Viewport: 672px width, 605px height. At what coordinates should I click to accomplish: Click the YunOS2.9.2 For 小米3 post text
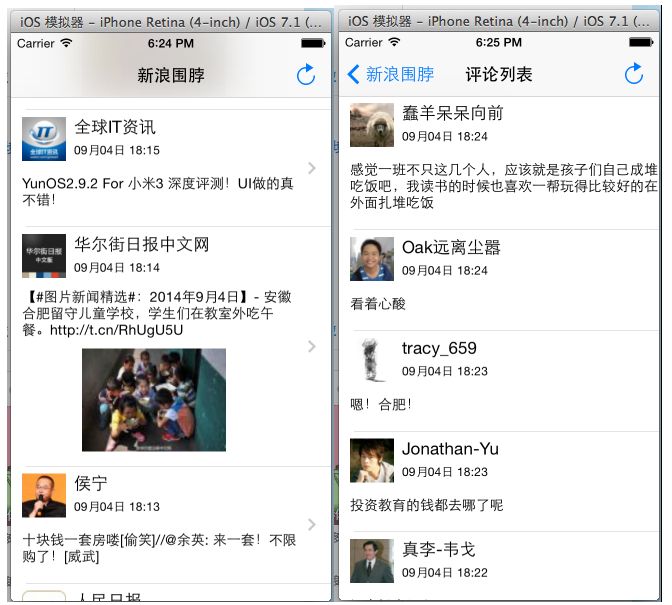(x=158, y=192)
